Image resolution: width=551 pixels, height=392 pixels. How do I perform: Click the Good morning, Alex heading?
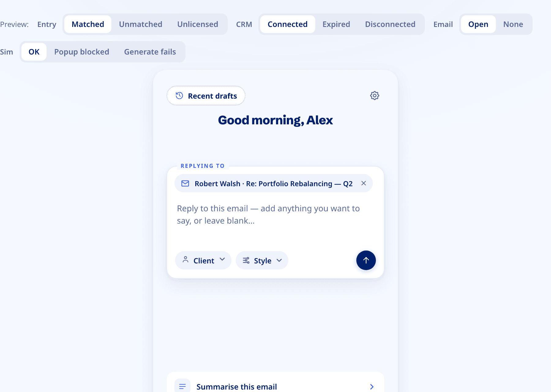[275, 120]
